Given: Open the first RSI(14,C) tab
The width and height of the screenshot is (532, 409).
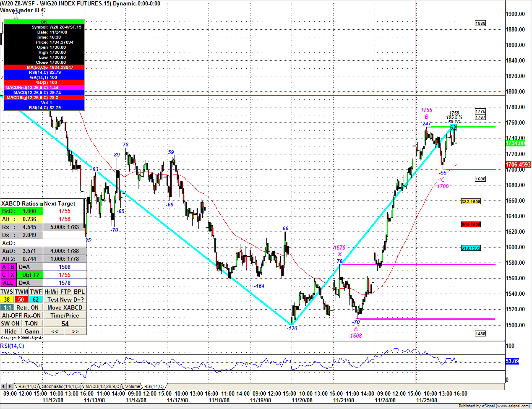Looking at the screenshot, I should tap(28, 386).
